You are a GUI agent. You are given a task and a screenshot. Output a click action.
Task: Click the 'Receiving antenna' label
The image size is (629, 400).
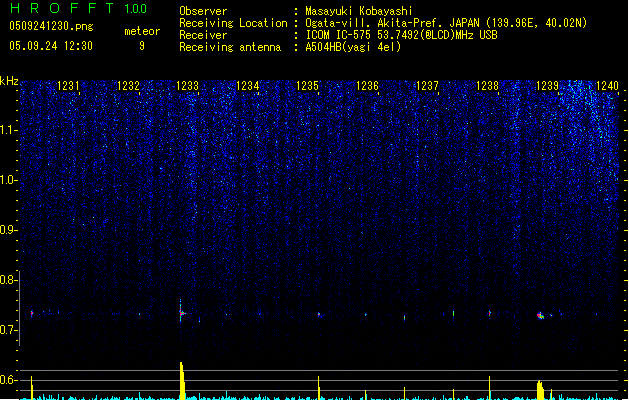click(230, 47)
